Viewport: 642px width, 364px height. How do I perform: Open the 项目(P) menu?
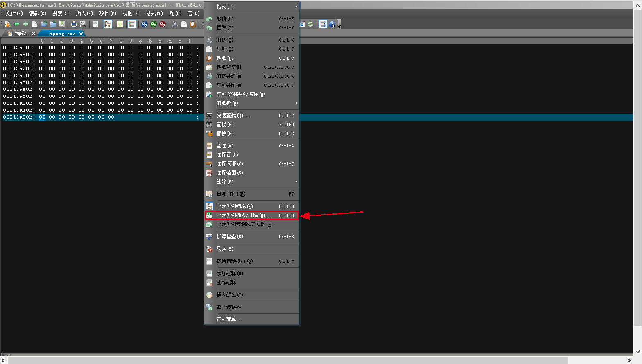coord(108,14)
